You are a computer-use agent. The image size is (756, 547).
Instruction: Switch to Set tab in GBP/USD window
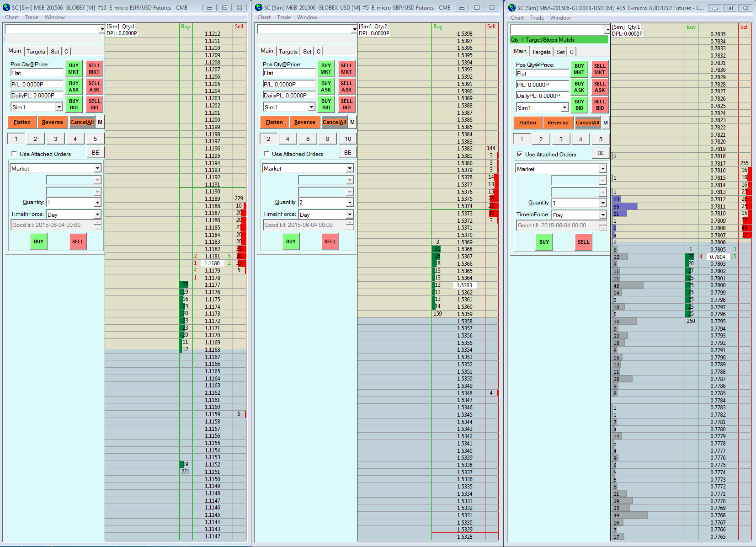[307, 51]
